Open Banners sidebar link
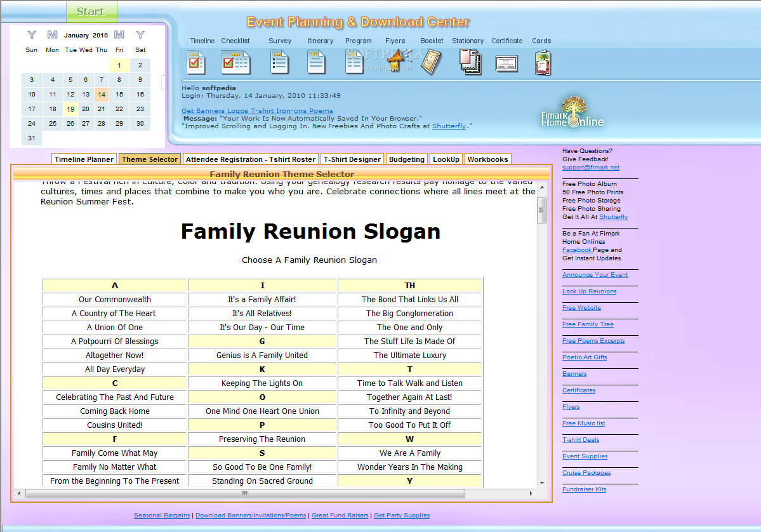 tap(574, 374)
